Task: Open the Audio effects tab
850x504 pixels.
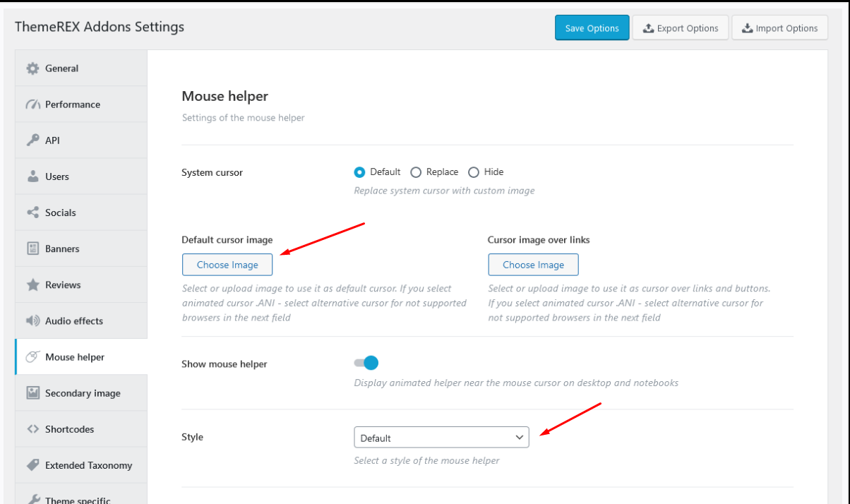Action: point(81,320)
